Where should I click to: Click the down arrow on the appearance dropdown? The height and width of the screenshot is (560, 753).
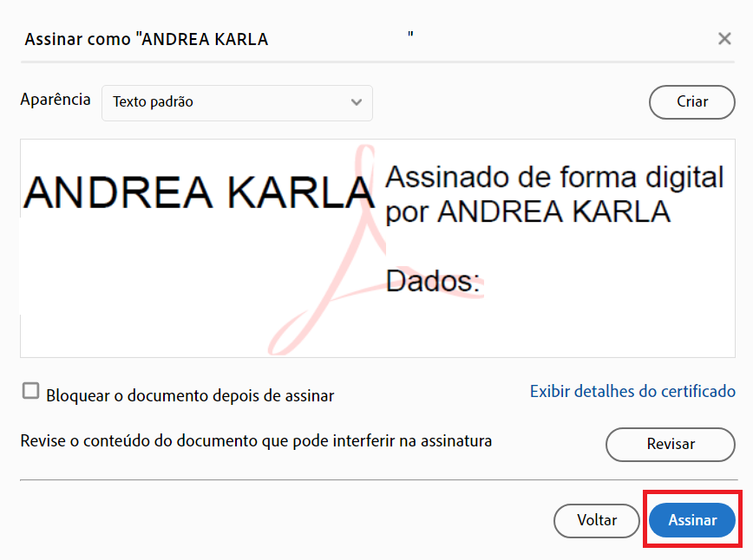356,102
